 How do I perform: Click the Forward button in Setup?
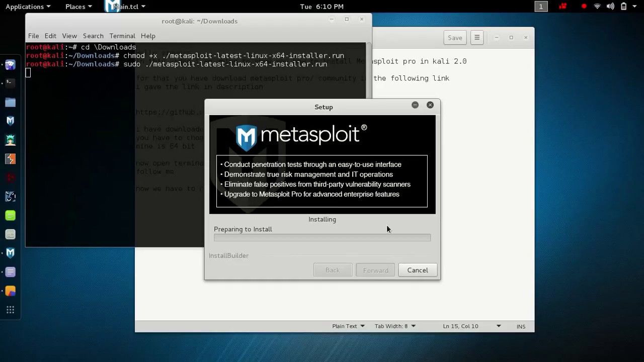tap(375, 270)
